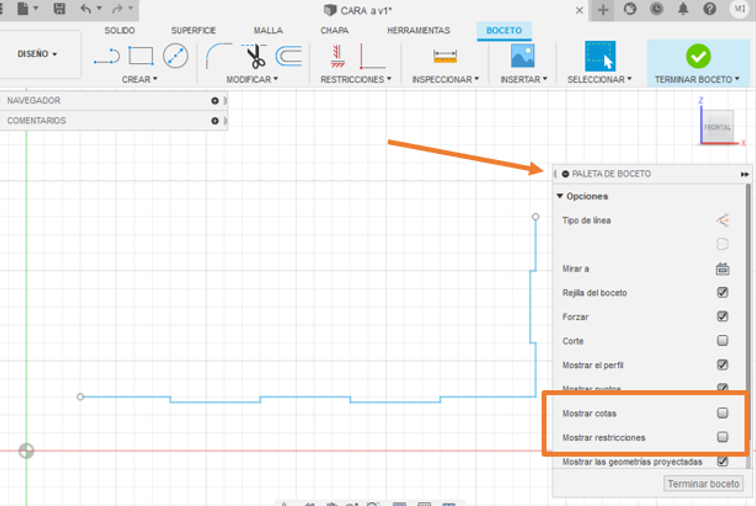This screenshot has width=756, height=506.
Task: Switch to the SÓLIDO tab
Action: [120, 30]
